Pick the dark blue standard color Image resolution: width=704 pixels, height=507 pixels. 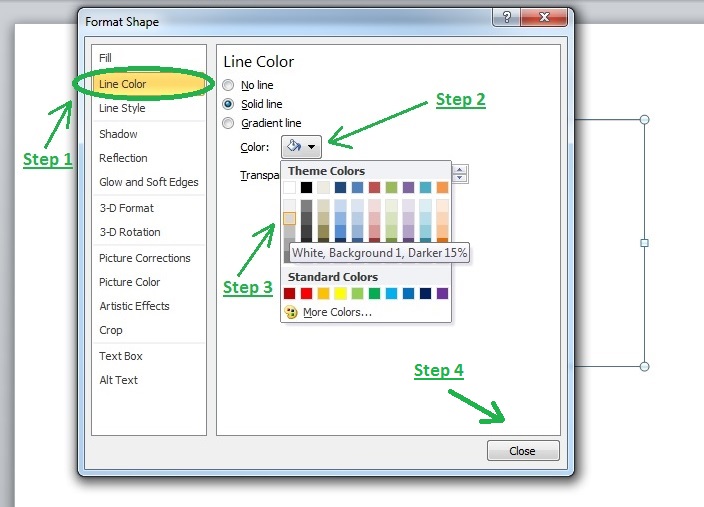(426, 293)
